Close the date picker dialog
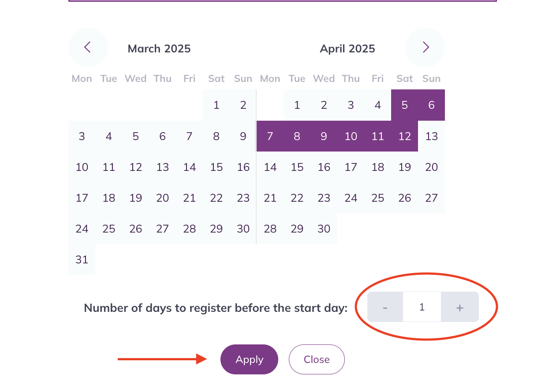The width and height of the screenshot is (560, 392). tap(317, 359)
